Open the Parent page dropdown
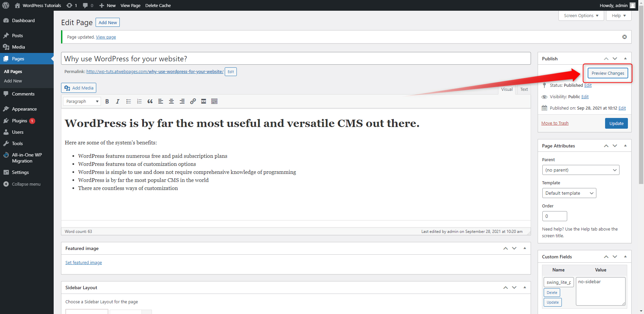Image resolution: width=644 pixels, height=314 pixels. 581,170
